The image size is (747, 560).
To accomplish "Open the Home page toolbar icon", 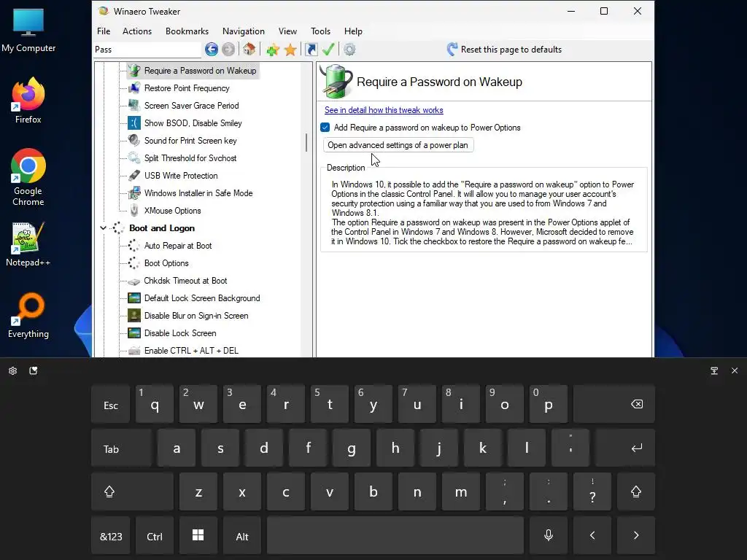I will pos(249,49).
